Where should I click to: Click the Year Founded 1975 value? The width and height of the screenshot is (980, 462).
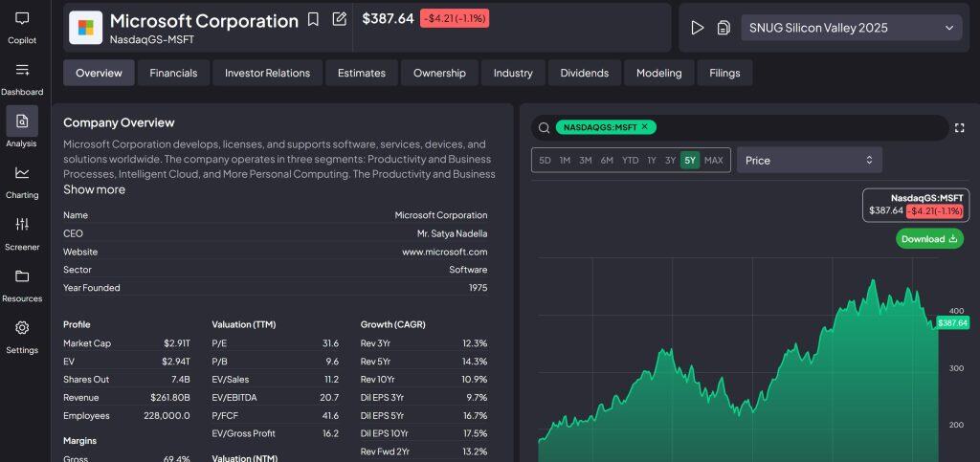coord(479,288)
